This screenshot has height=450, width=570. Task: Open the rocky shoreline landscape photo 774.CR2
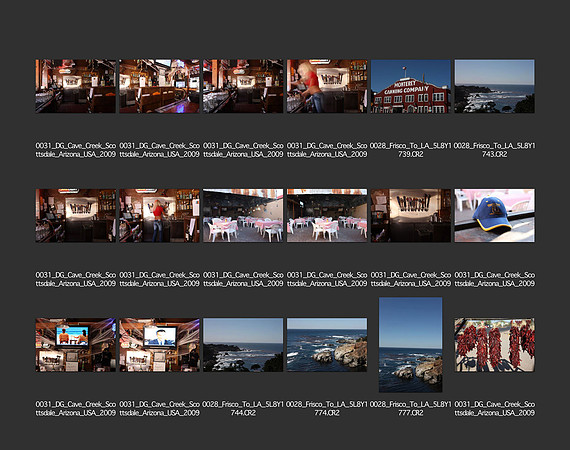pos(327,345)
